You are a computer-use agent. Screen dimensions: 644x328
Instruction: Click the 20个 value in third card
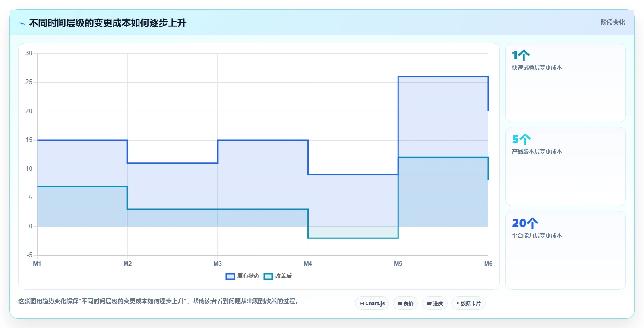(x=525, y=224)
